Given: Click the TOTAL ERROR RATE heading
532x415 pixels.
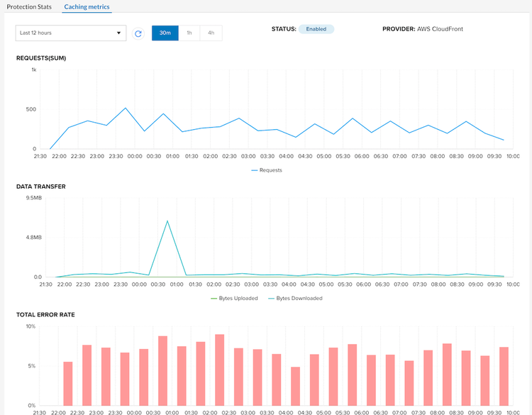Looking at the screenshot, I should point(45,314).
